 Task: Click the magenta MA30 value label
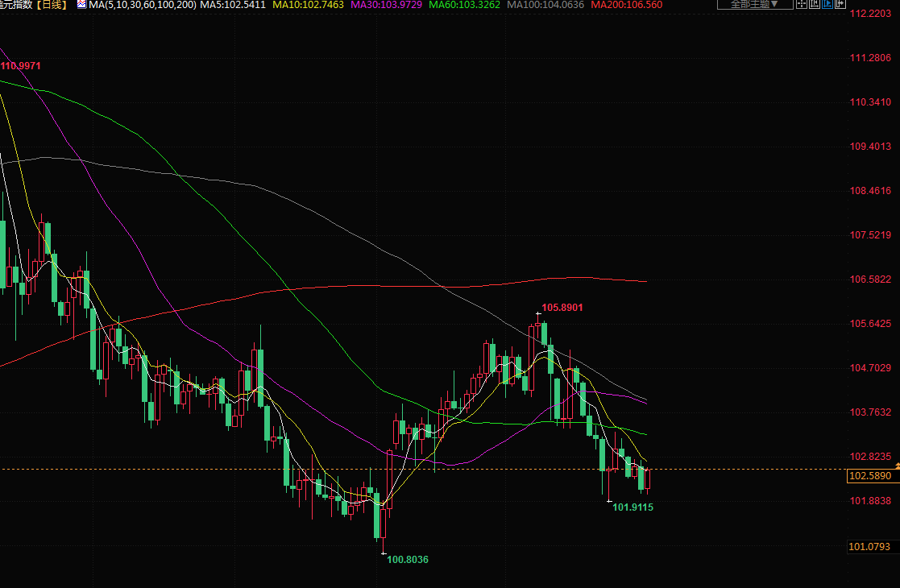pos(387,5)
